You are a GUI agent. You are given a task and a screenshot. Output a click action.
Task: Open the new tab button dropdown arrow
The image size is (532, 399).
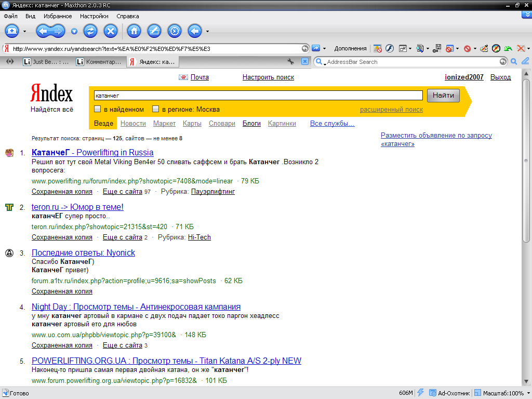(24, 32)
